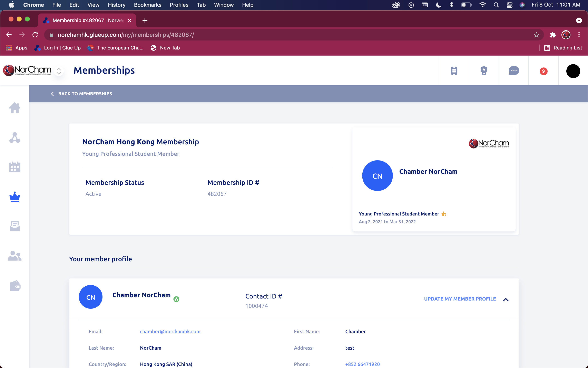Open the Events calendar sidebar icon

click(x=14, y=167)
